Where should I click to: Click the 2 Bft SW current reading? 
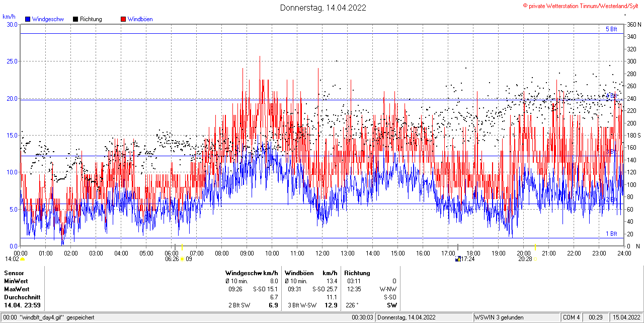239,305
